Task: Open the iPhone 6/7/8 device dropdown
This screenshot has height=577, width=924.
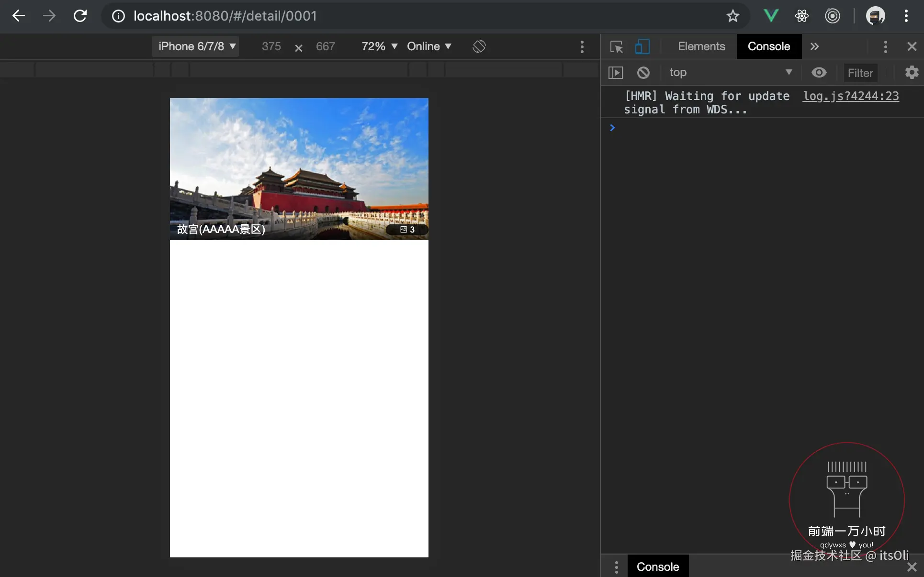Action: point(196,46)
